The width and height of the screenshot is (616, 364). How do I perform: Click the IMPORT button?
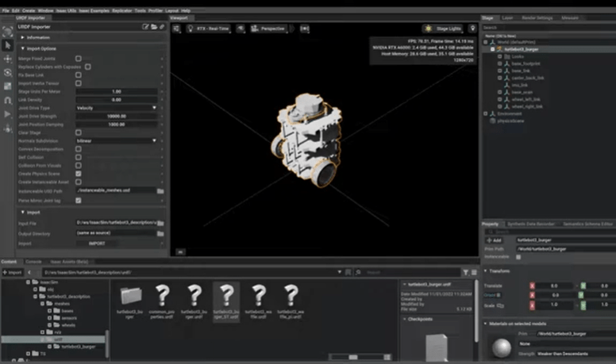(x=96, y=243)
